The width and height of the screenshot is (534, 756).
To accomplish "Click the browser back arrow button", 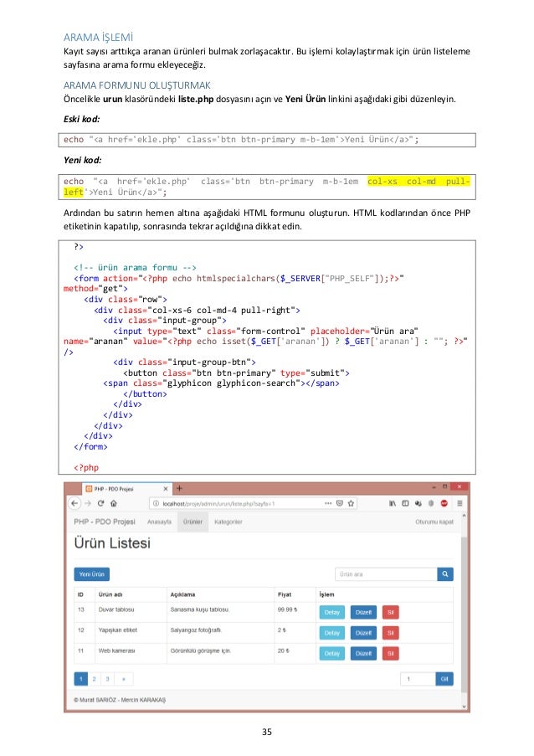I will click(x=74, y=503).
